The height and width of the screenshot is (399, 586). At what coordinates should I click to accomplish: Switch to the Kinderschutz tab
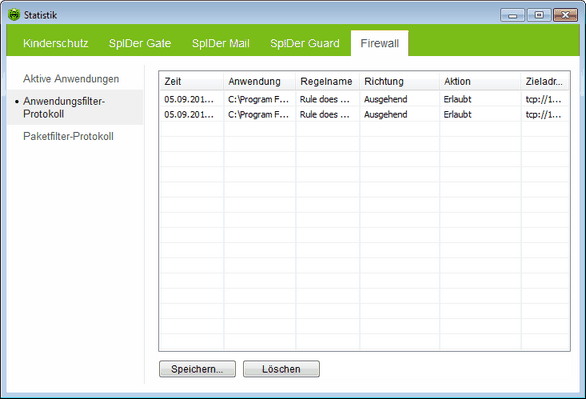coord(56,43)
